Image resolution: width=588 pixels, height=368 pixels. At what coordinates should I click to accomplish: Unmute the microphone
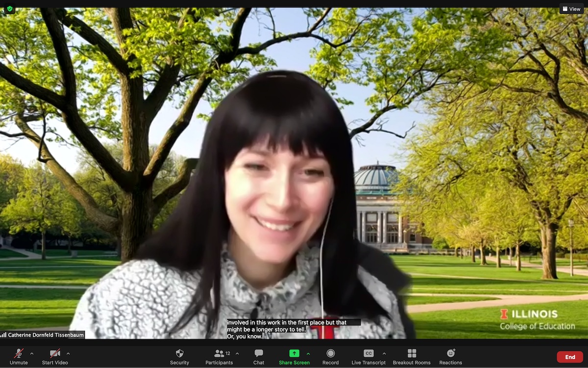pyautogui.click(x=19, y=356)
